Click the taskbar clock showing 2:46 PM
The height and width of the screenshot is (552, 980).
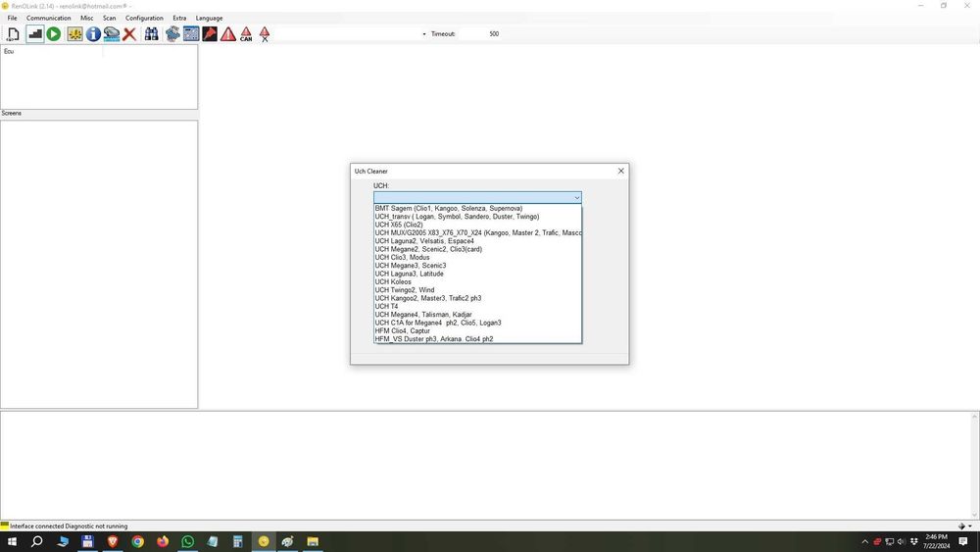(936, 541)
